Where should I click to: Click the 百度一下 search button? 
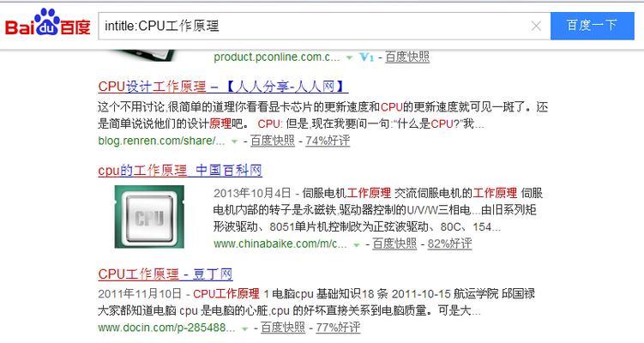(x=593, y=26)
